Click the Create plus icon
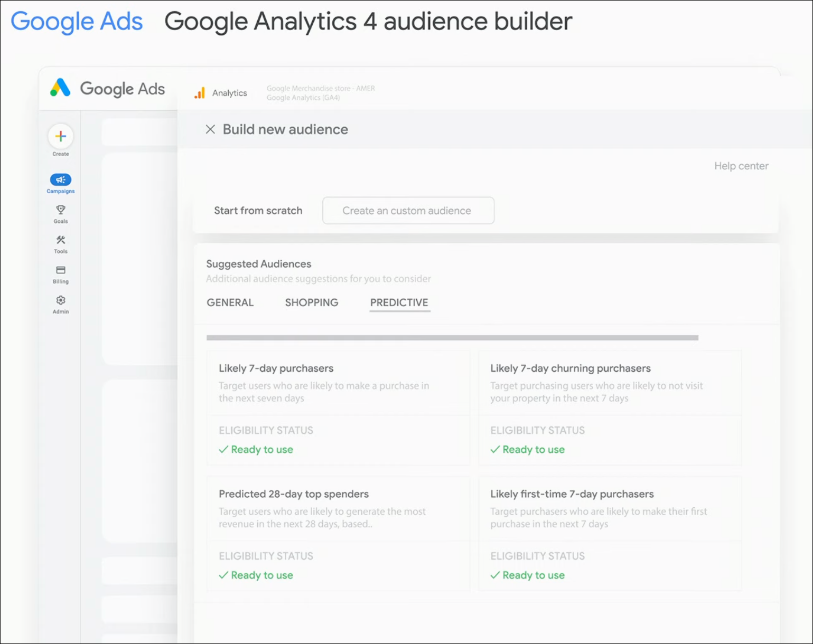This screenshot has height=644, width=813. click(61, 136)
